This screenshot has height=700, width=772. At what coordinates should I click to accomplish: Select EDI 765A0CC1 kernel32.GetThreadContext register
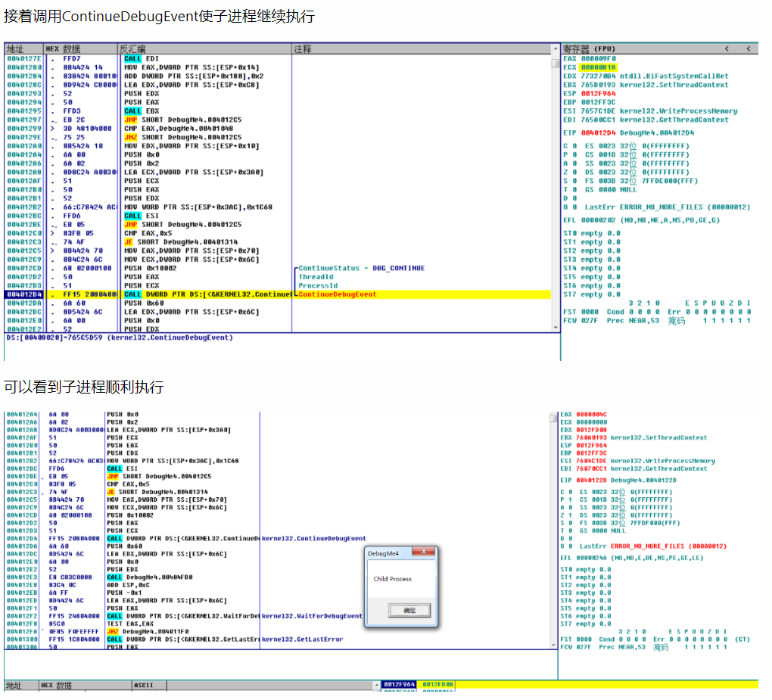click(x=646, y=120)
